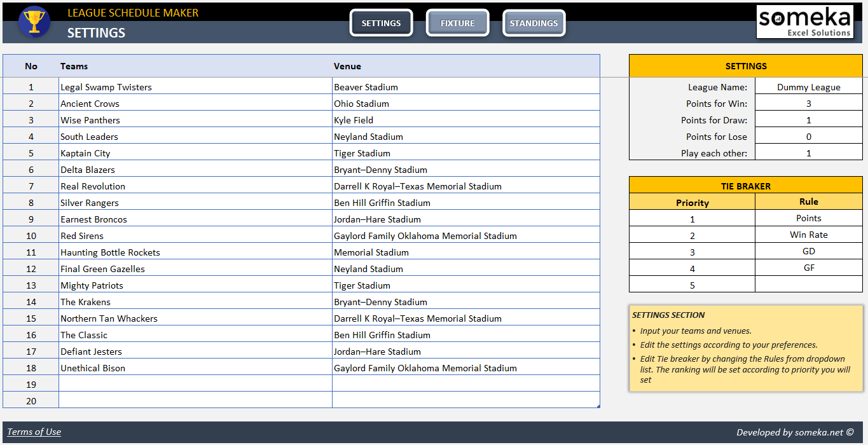The height and width of the screenshot is (445, 868).
Task: Open the Points tie breaker dropdown
Action: click(x=808, y=218)
